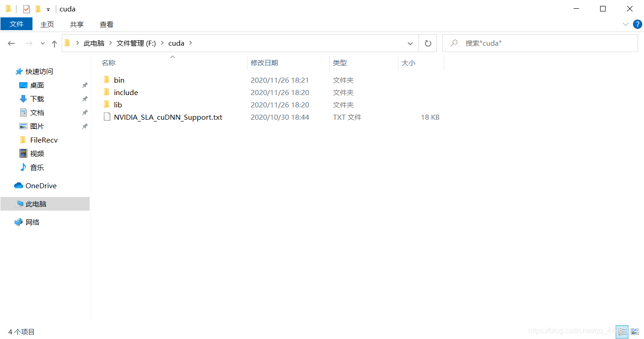The height and width of the screenshot is (339, 644).
Task: Open FileRecv folder in the navigation pane
Action: tap(44, 140)
